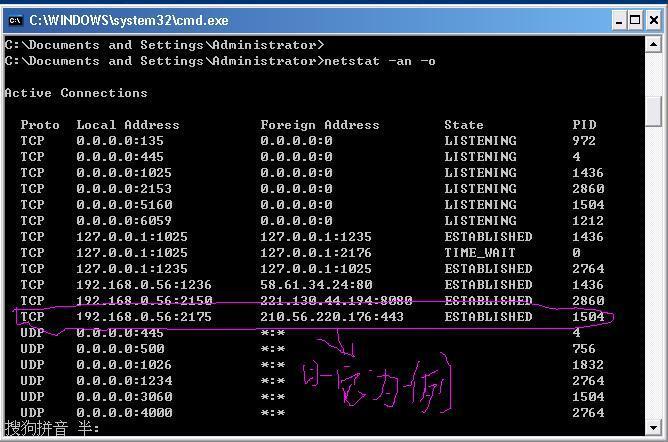Click local address 192.168.0.56:2175
The height and width of the screenshot is (442, 668).
coord(144,317)
